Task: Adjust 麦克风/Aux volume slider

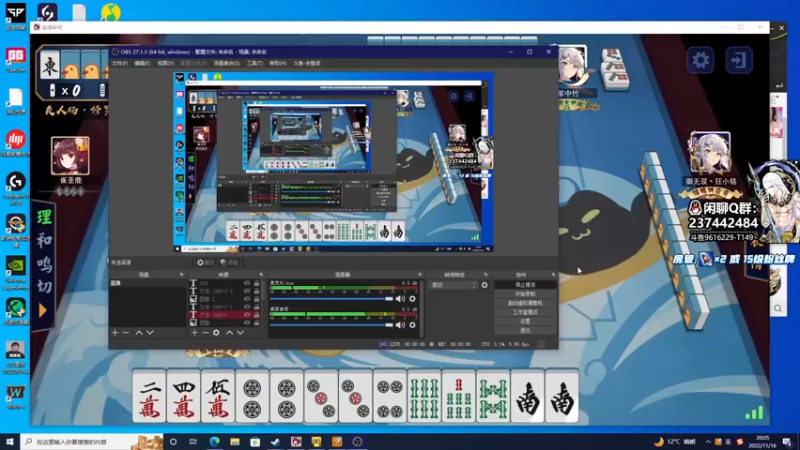Action: pyautogui.click(x=332, y=299)
